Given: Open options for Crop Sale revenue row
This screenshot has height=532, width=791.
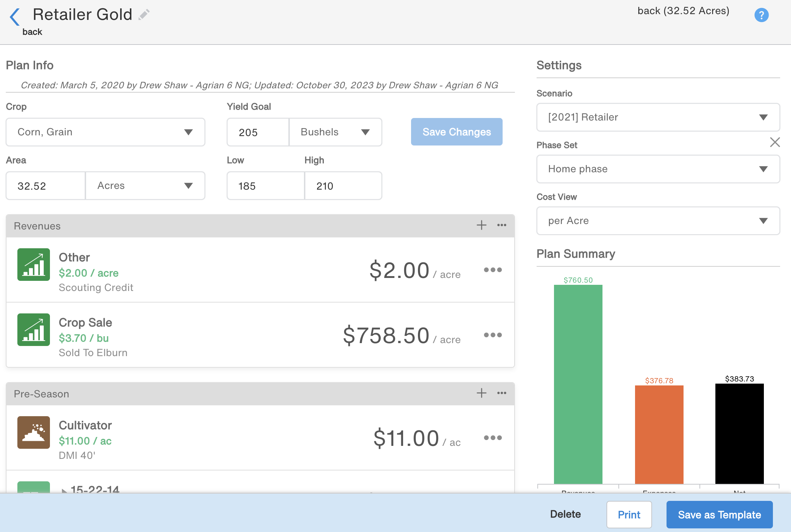Looking at the screenshot, I should click(x=492, y=335).
